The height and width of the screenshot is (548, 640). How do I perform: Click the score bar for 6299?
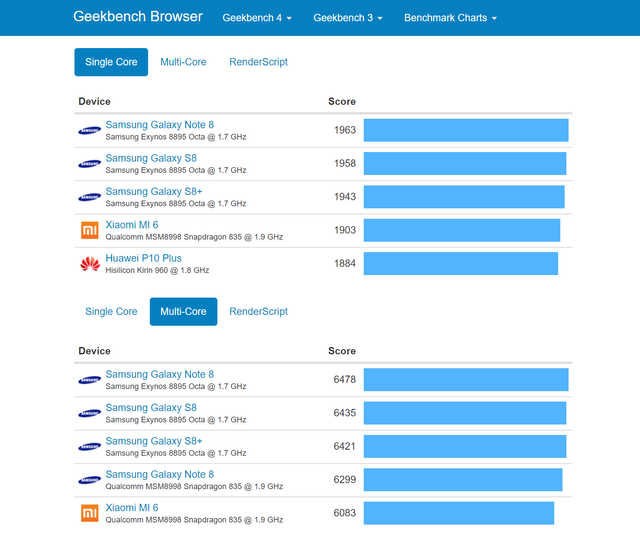(463, 480)
